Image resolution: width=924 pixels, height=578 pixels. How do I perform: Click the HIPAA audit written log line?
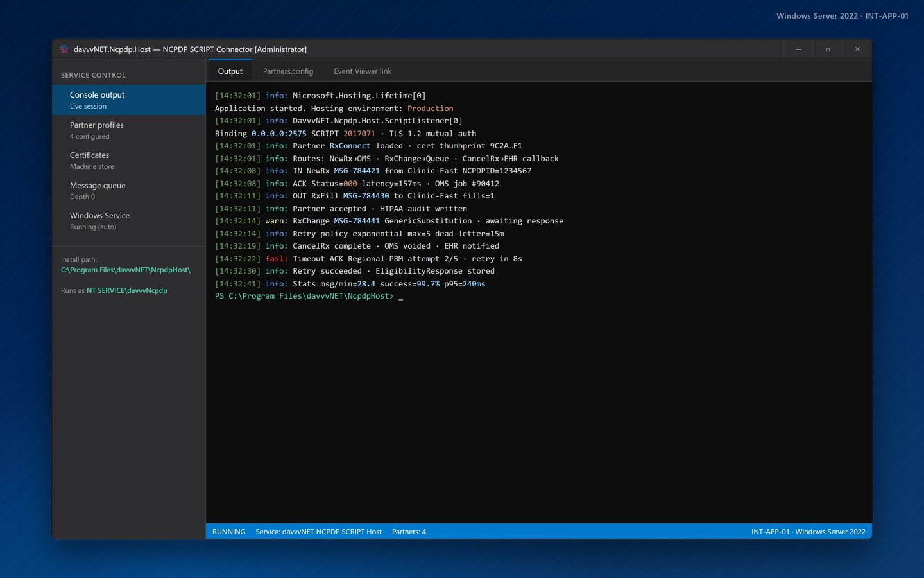coord(341,209)
